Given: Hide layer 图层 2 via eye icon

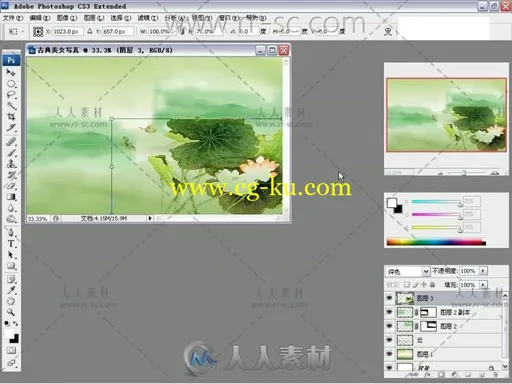Looking at the screenshot, I should [x=389, y=326].
